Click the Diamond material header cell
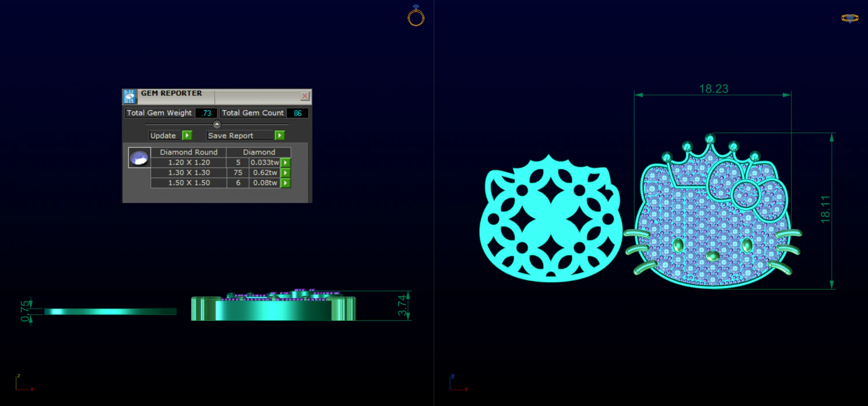The width and height of the screenshot is (868, 406). pos(259,152)
